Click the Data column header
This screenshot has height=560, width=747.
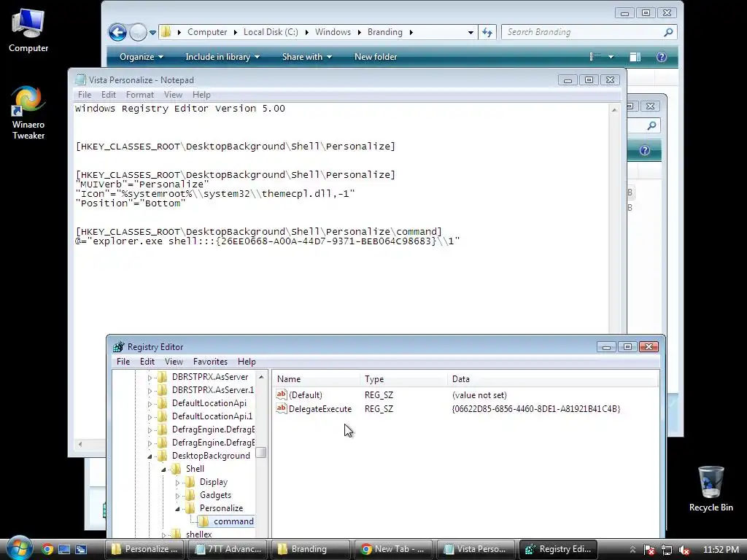coord(553,379)
